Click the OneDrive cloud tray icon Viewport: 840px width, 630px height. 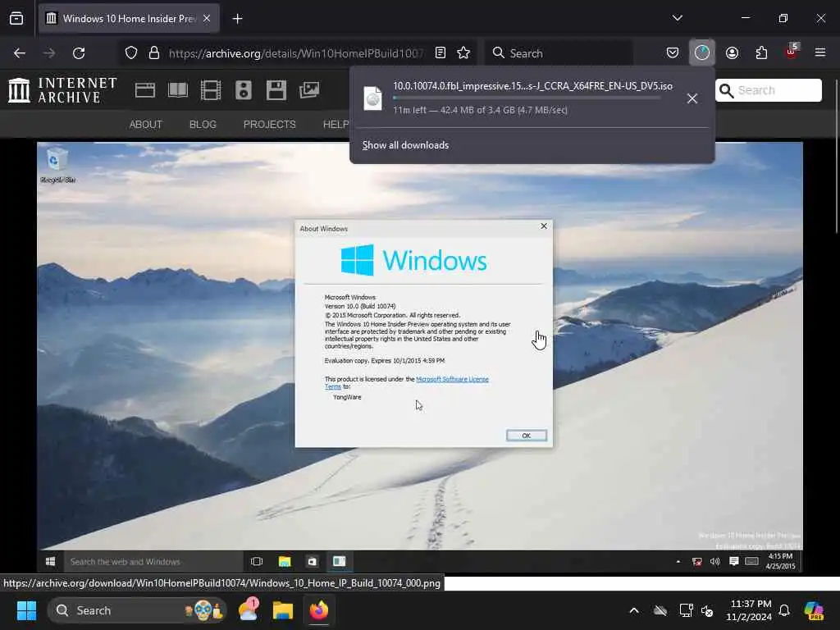660,610
